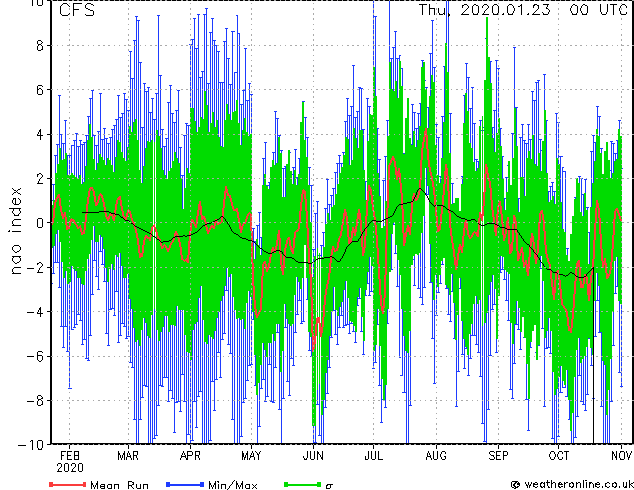Viewport: 634px width, 490px height.
Task: Click the MAY month label
Action: (251, 456)
